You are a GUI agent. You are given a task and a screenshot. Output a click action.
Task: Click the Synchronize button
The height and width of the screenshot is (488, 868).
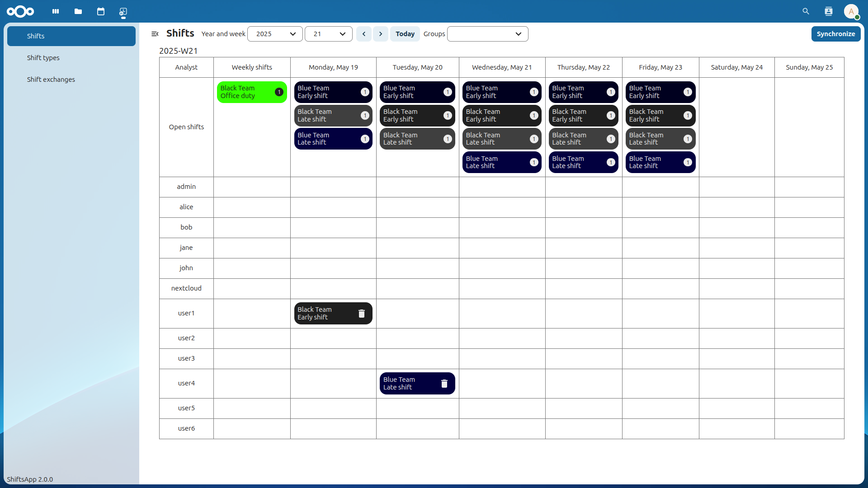click(x=835, y=34)
